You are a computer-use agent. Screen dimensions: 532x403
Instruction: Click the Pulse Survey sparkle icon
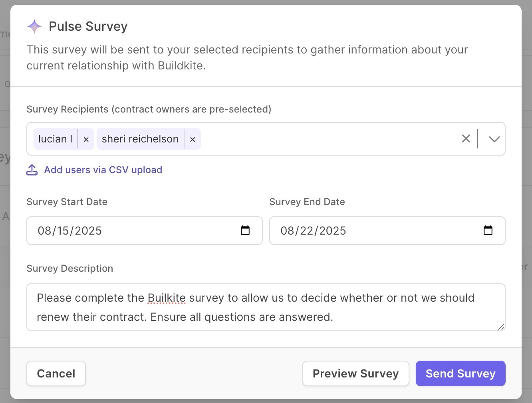click(x=34, y=26)
